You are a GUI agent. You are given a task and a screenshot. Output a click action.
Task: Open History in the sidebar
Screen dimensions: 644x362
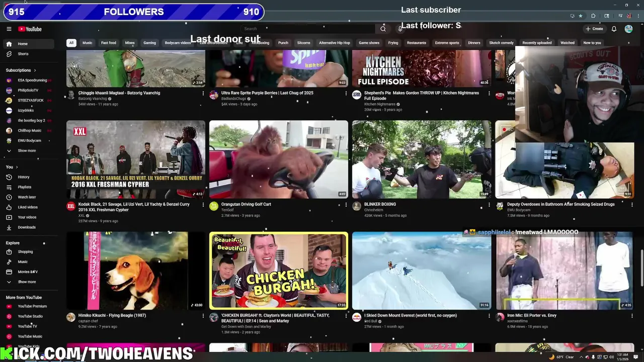point(29,177)
